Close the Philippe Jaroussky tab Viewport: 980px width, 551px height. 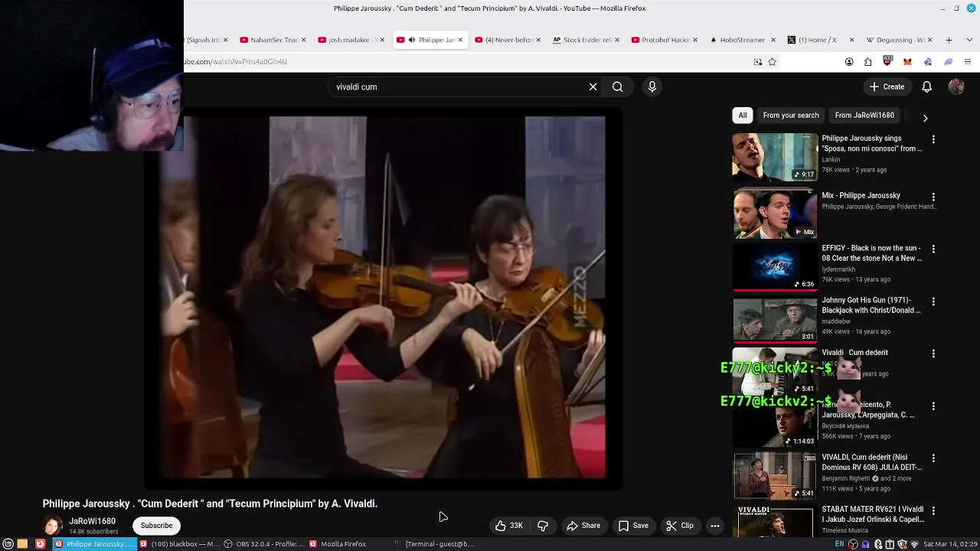(460, 40)
